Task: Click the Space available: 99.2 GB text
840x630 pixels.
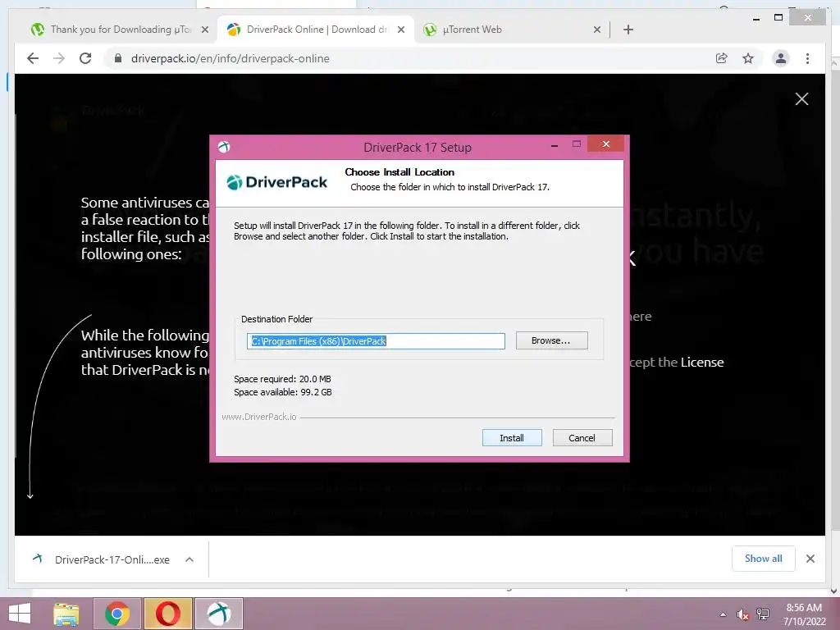Action: (283, 392)
